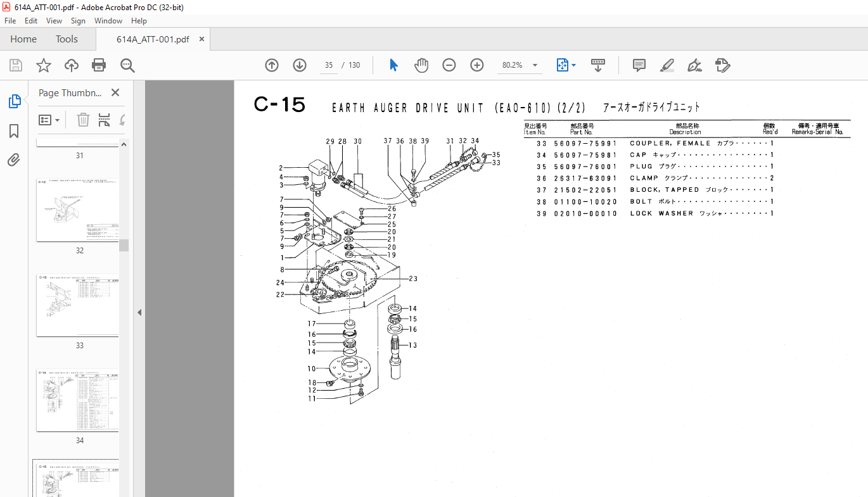
Task: Close the Page Thumbnails panel
Action: click(x=115, y=92)
